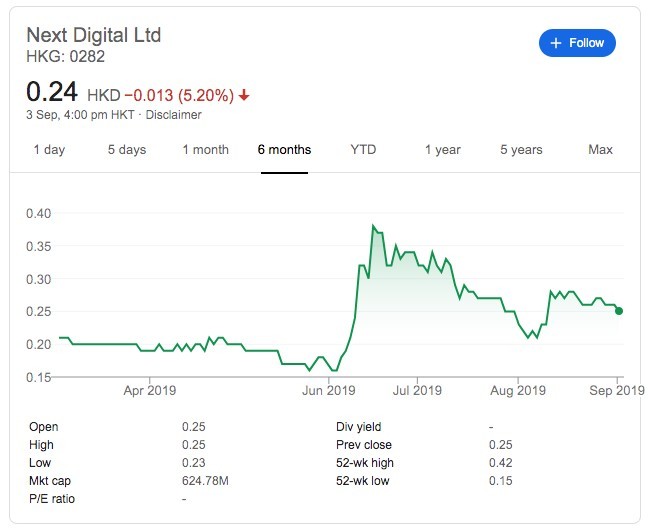Click the plus icon in Follow button

coord(556,43)
